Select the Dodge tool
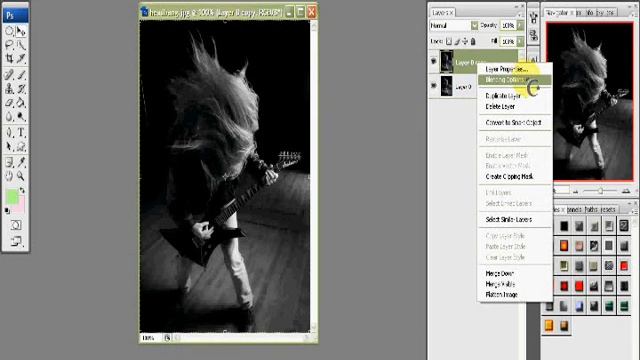 21,117
